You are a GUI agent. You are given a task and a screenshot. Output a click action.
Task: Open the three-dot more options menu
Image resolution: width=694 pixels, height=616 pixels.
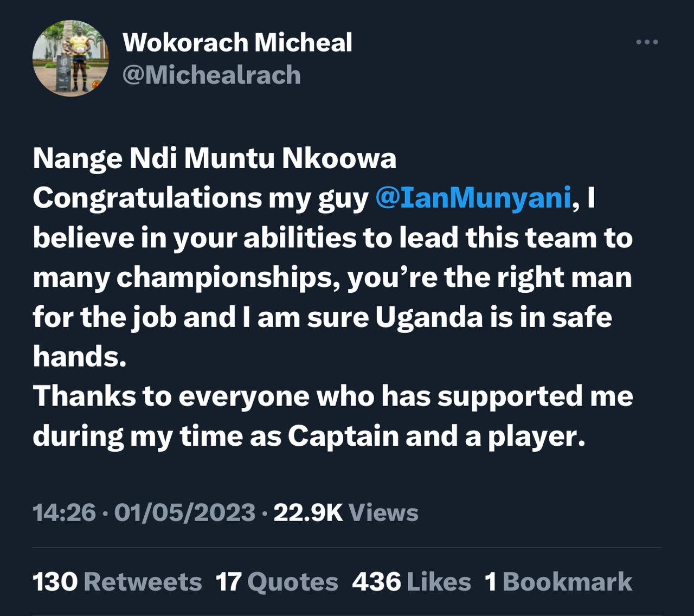[x=647, y=42]
